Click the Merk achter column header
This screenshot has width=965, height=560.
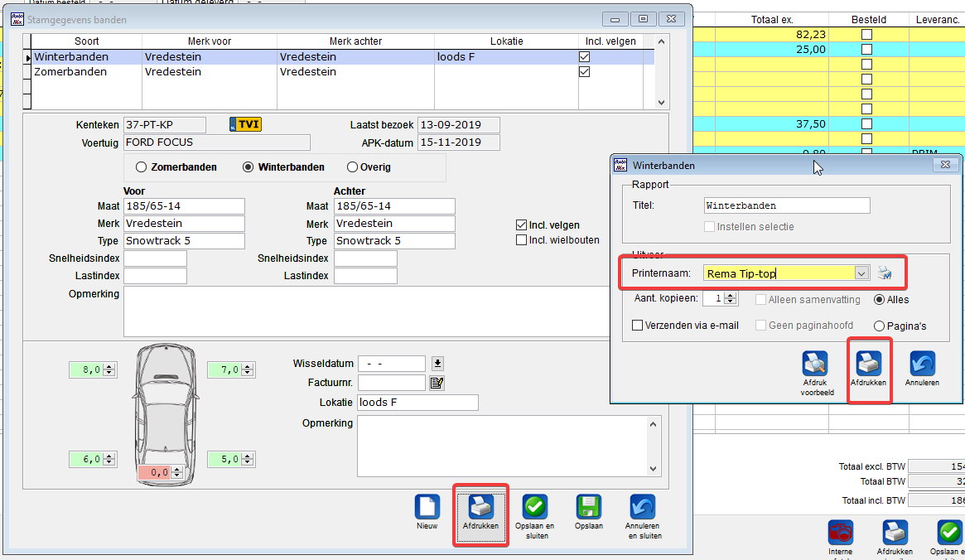[x=355, y=41]
